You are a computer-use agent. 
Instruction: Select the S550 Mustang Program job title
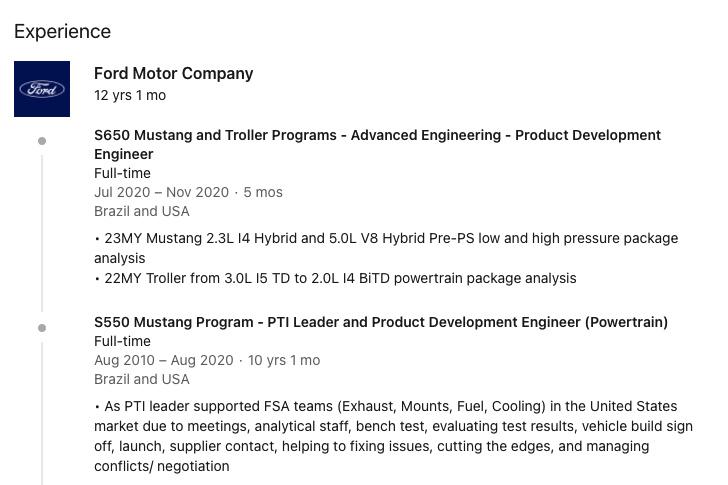381,322
